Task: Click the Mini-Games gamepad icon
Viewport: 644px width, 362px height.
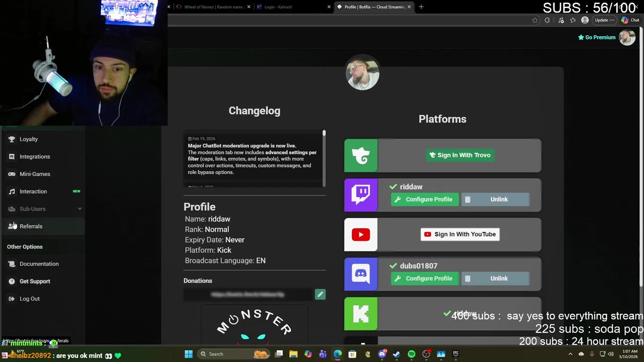Action: point(12,174)
